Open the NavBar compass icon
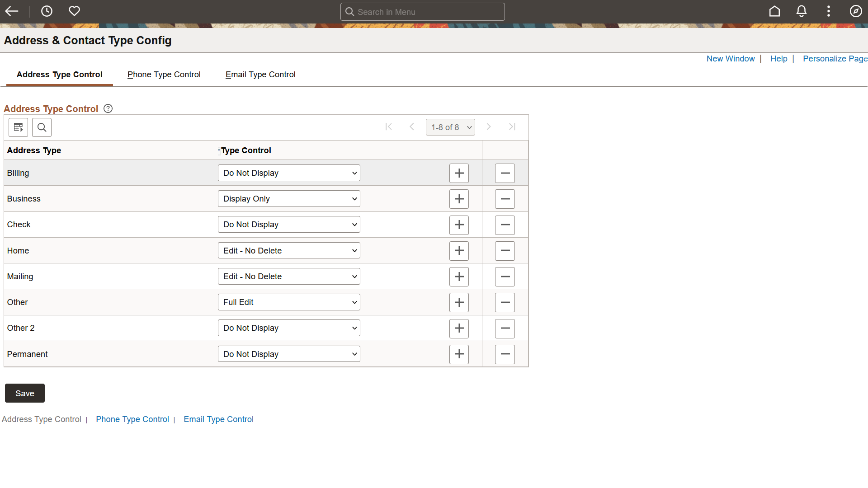Image resolution: width=868 pixels, height=488 pixels. [x=856, y=11]
